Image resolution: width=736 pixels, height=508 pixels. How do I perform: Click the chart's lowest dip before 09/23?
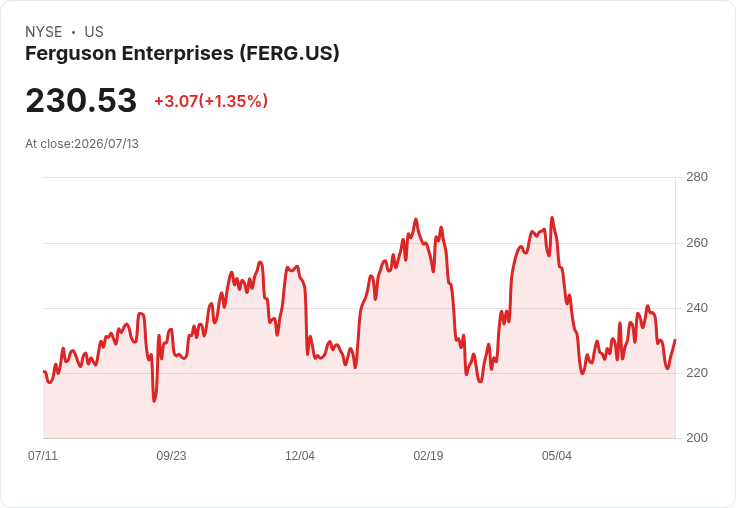click(154, 400)
